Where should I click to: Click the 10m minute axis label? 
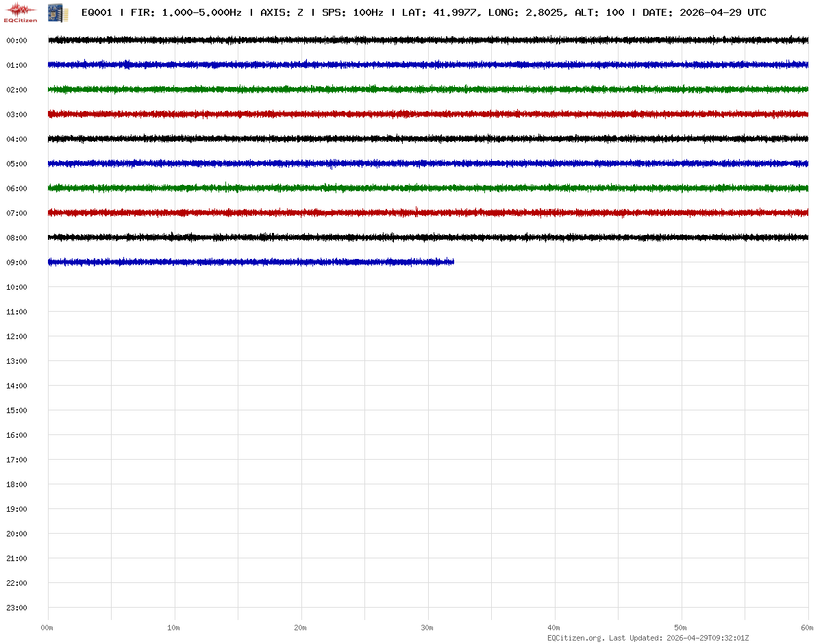click(x=174, y=628)
